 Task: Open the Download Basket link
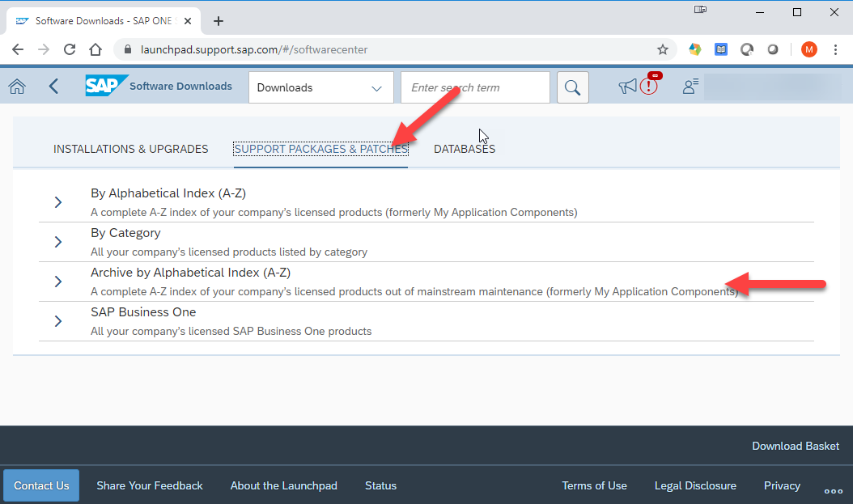coord(796,446)
